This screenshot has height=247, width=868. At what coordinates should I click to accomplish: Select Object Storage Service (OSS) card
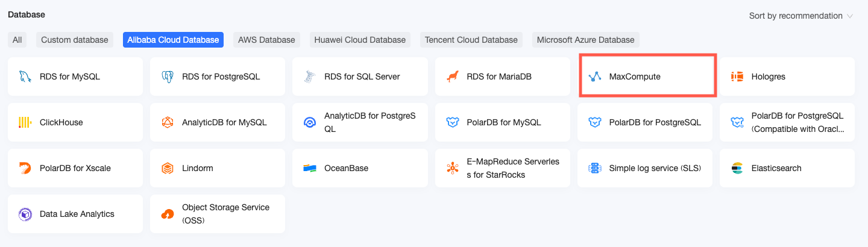coord(217,214)
